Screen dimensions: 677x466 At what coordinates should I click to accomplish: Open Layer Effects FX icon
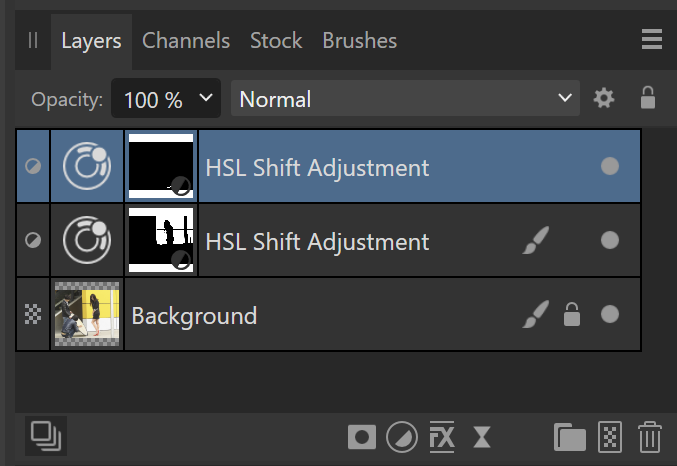(441, 437)
